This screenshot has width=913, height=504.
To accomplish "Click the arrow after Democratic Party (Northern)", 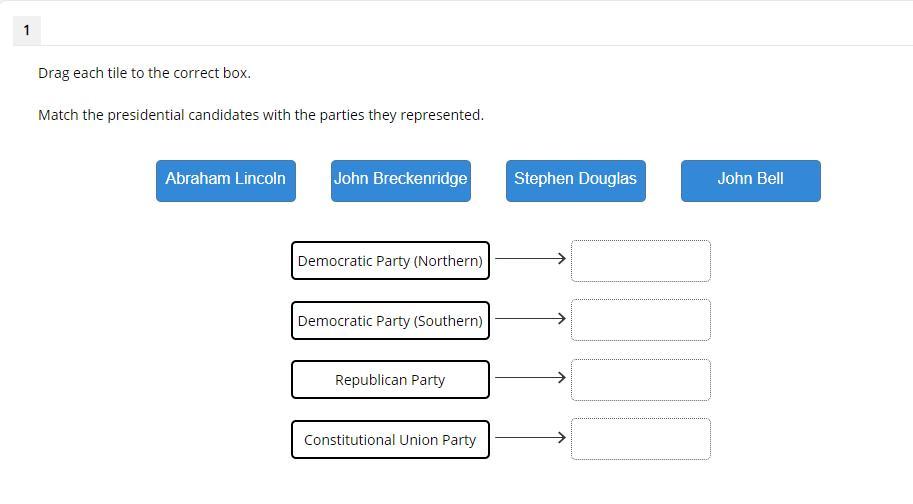I will point(530,258).
